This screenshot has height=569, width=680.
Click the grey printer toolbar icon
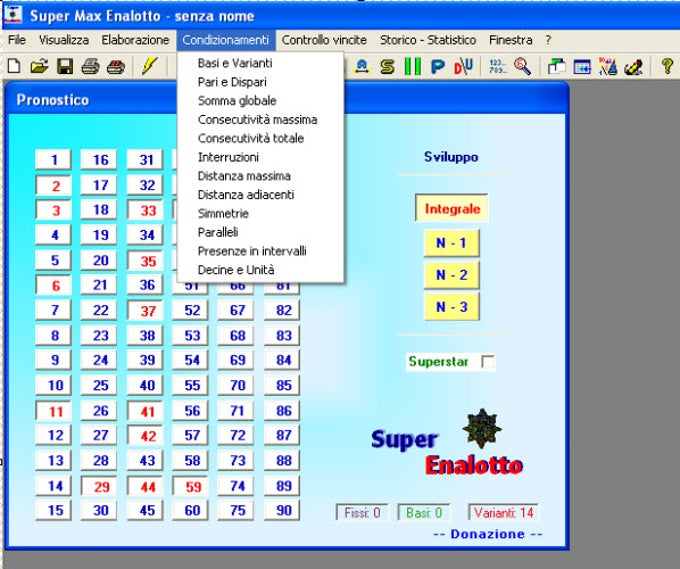click(x=91, y=66)
